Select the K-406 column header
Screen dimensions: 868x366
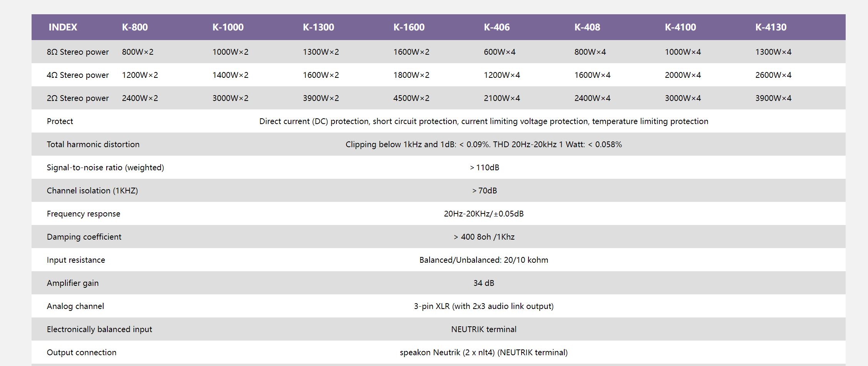(x=497, y=27)
